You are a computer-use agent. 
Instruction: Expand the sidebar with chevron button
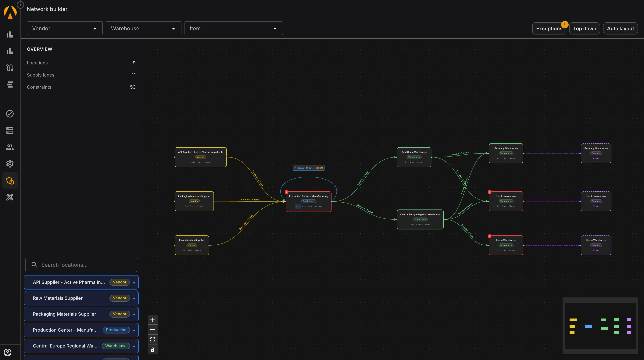(20, 5)
